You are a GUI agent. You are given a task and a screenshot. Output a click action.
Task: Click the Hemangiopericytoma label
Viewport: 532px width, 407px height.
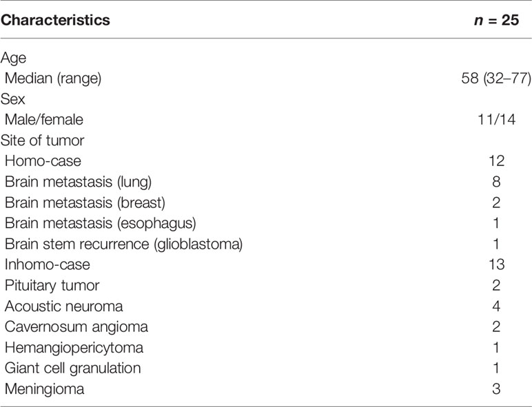pos(74,348)
